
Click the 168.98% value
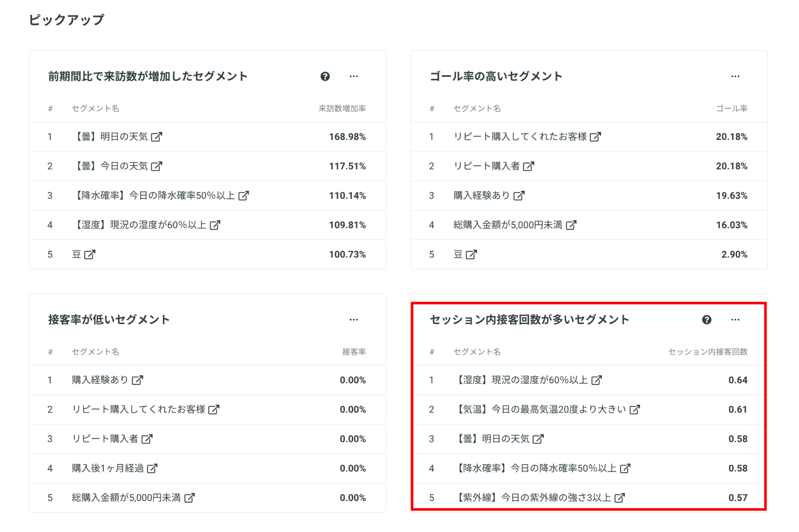click(347, 137)
